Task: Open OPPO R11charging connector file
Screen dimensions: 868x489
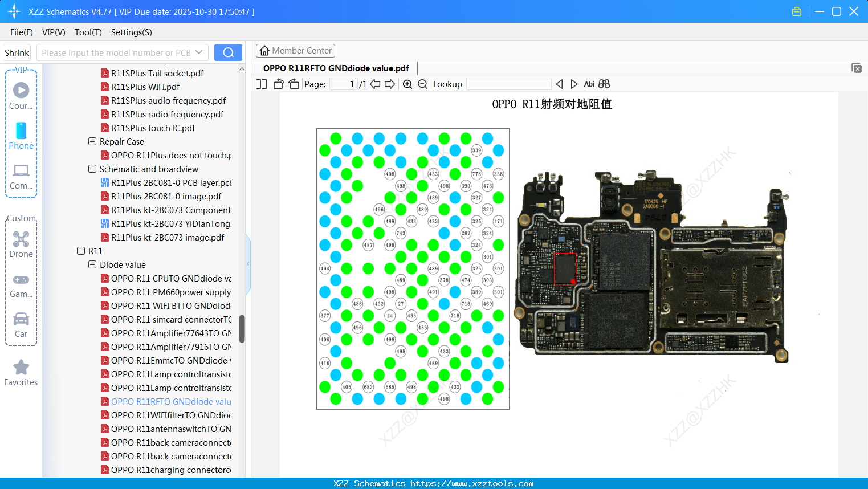Action: [x=166, y=470]
